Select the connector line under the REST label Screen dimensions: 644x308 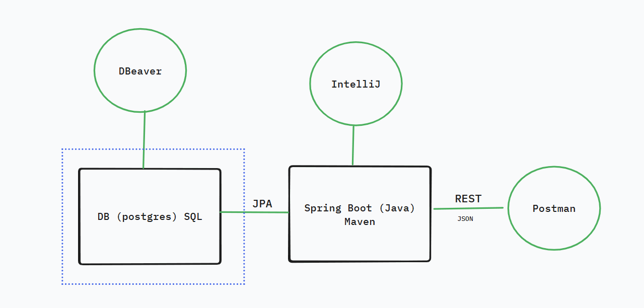point(468,208)
